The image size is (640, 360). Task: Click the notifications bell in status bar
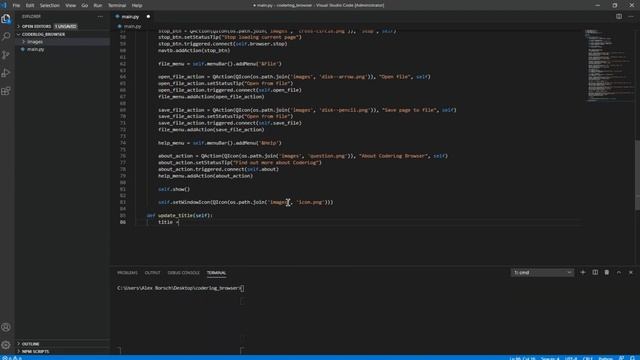[632, 358]
